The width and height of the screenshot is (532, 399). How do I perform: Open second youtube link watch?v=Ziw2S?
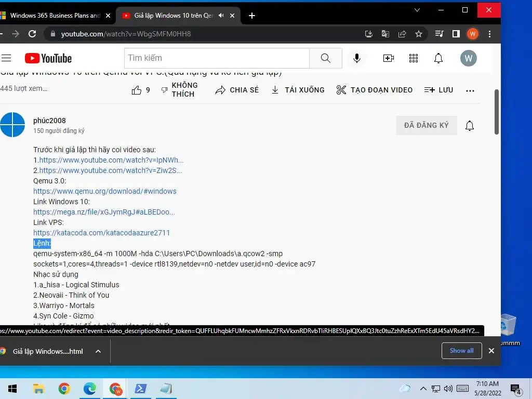[111, 170]
